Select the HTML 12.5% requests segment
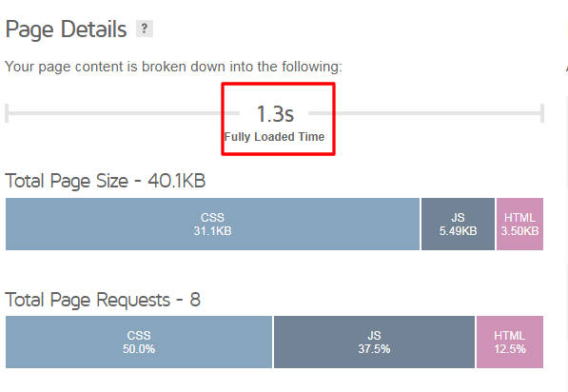Image resolution: width=568 pixels, height=392 pixels. 510,342
